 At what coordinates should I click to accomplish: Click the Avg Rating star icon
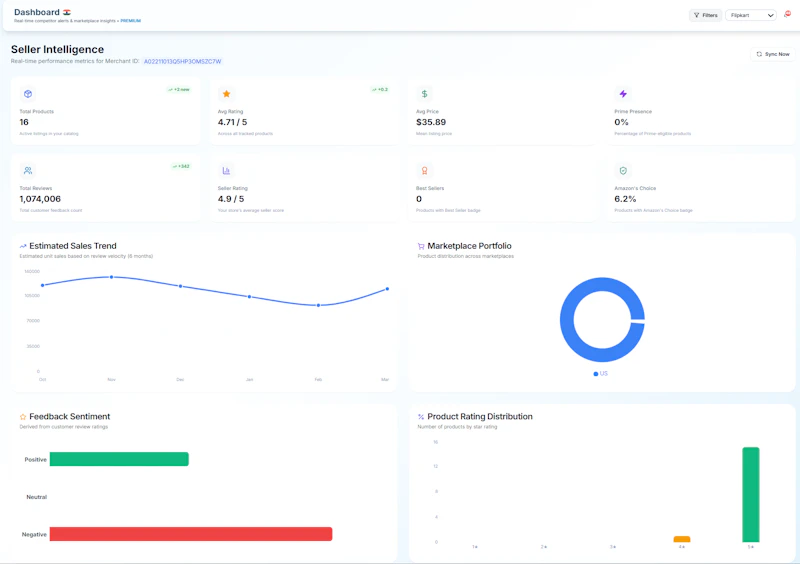227,94
